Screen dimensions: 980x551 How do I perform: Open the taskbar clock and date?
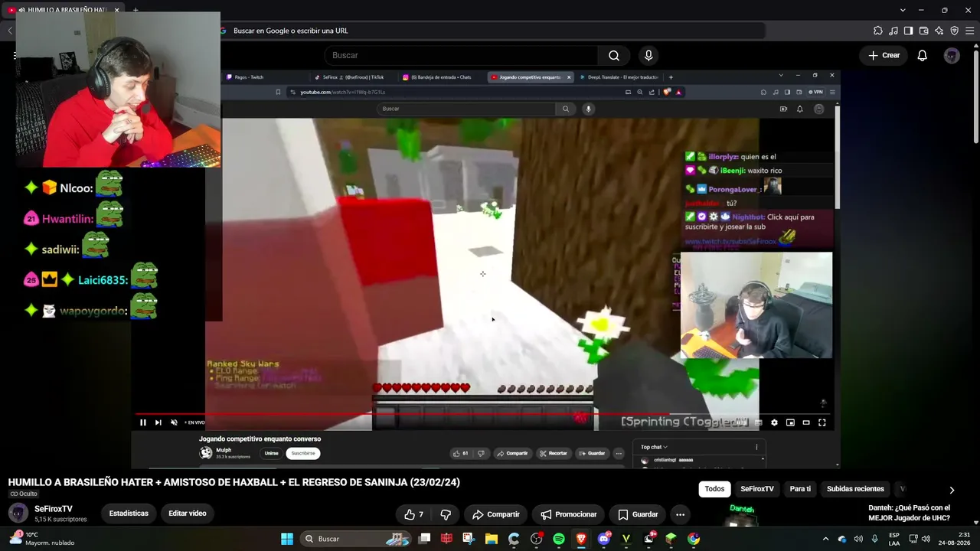coord(955,539)
